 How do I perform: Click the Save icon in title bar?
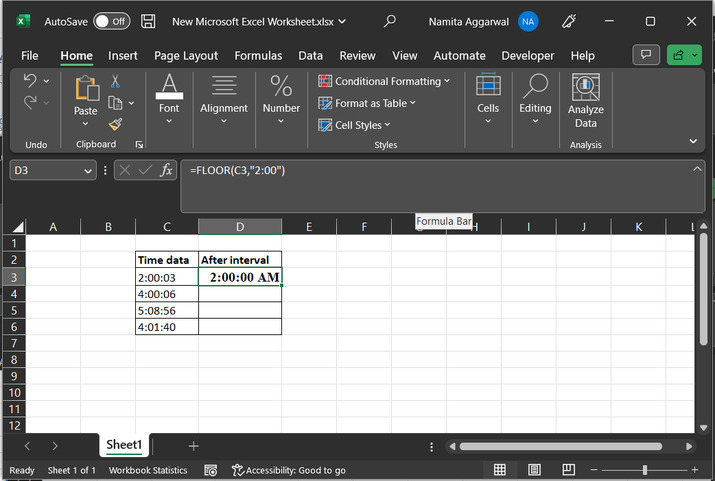coord(148,21)
